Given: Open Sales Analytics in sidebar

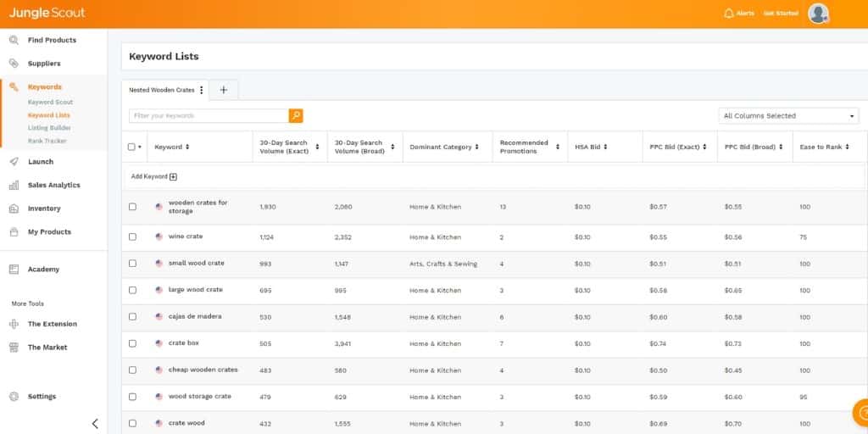Looking at the screenshot, I should pyautogui.click(x=53, y=185).
